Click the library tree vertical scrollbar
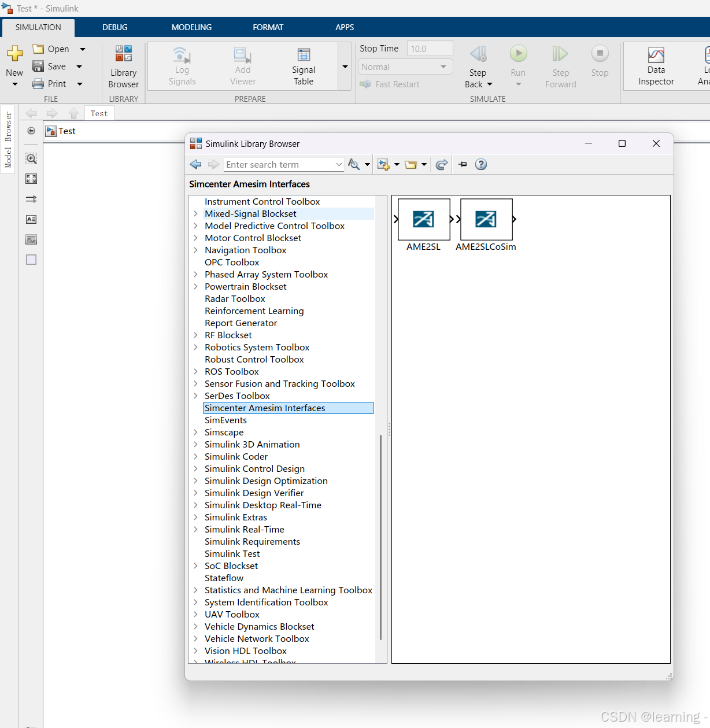Image resolution: width=710 pixels, height=728 pixels. point(380,538)
